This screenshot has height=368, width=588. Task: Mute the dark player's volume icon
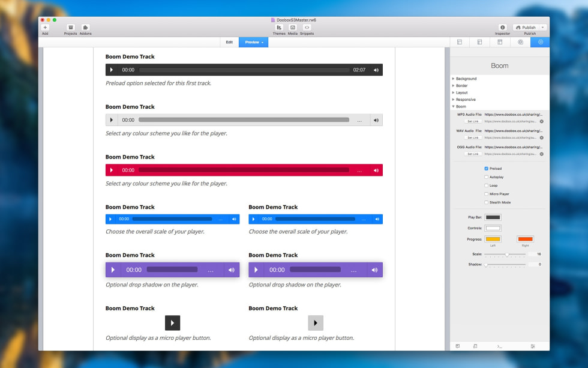pos(376,70)
